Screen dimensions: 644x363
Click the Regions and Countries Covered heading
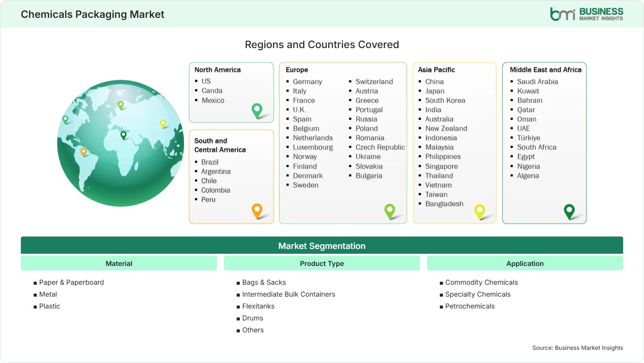pos(322,45)
